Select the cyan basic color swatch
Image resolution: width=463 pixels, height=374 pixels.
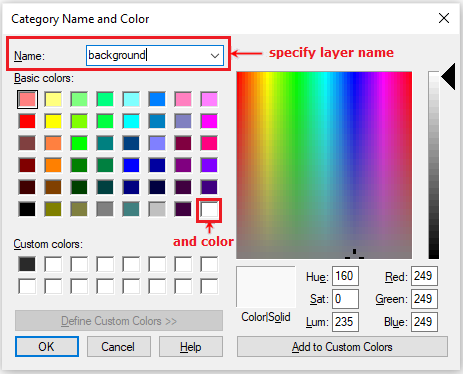[x=131, y=121]
